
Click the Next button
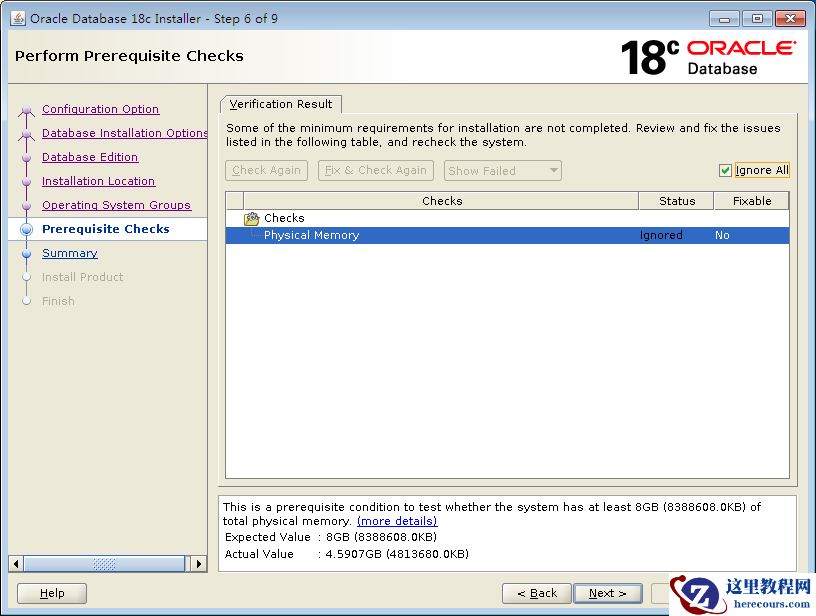pos(607,593)
